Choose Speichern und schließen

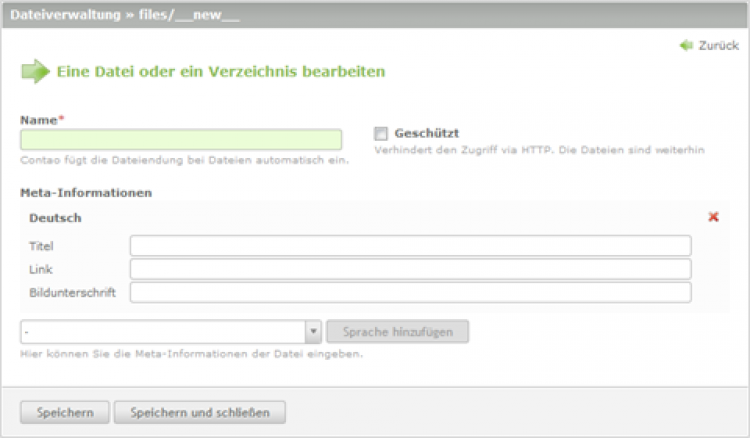(x=200, y=412)
